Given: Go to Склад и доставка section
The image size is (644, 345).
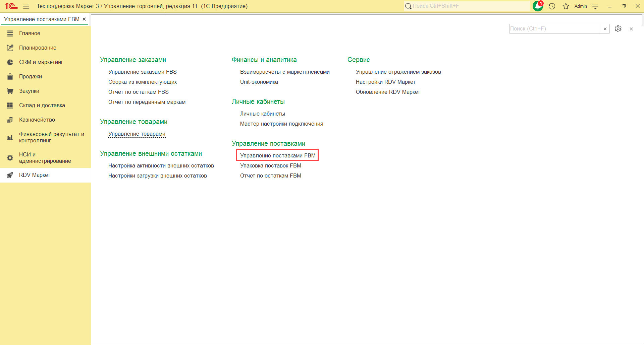Looking at the screenshot, I should (42, 105).
